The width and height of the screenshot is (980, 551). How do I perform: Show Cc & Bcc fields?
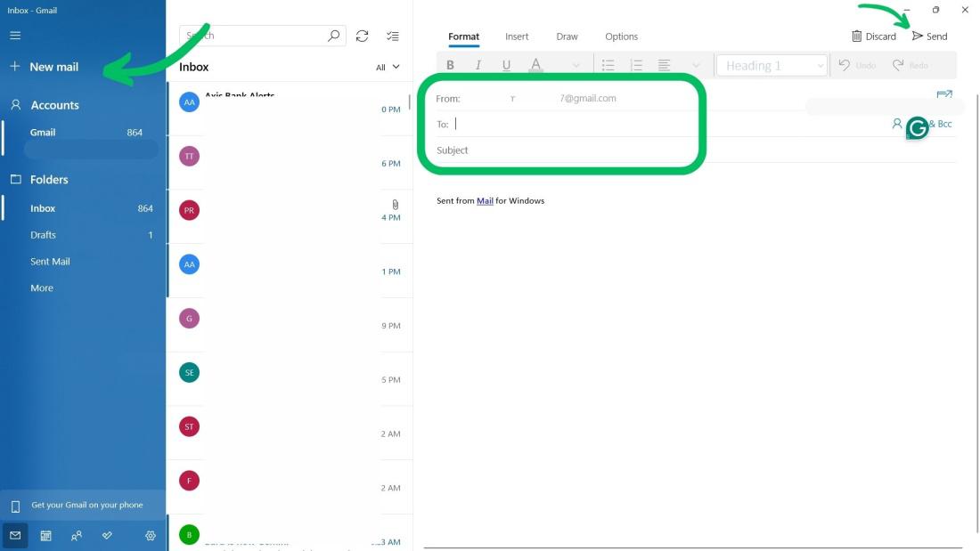[x=941, y=124]
